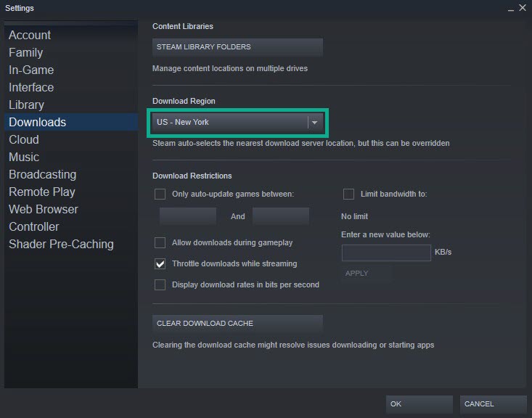Click Enter a new value below label
Viewport: 532px width, 418px height.
[x=385, y=235]
